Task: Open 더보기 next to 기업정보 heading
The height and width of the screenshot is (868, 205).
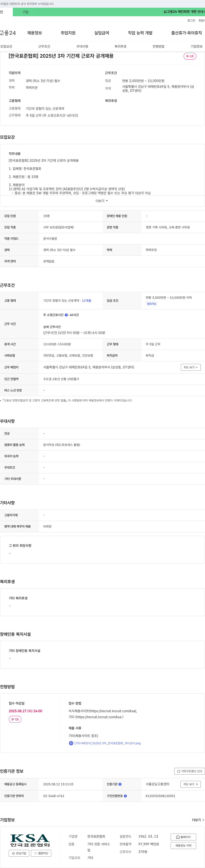Action: (x=198, y=820)
